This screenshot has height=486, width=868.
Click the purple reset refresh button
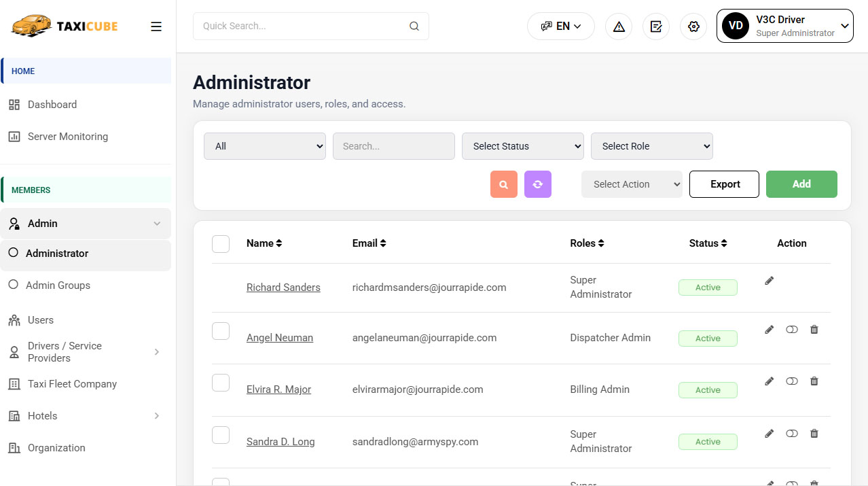coord(538,184)
